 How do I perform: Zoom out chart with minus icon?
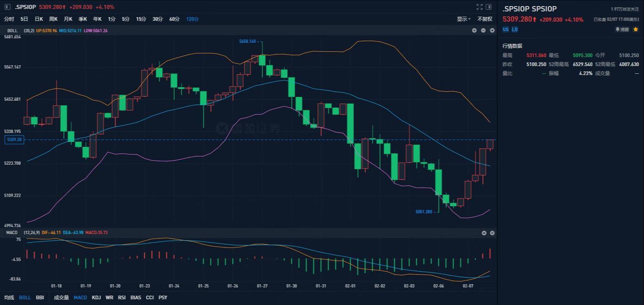coord(483,31)
